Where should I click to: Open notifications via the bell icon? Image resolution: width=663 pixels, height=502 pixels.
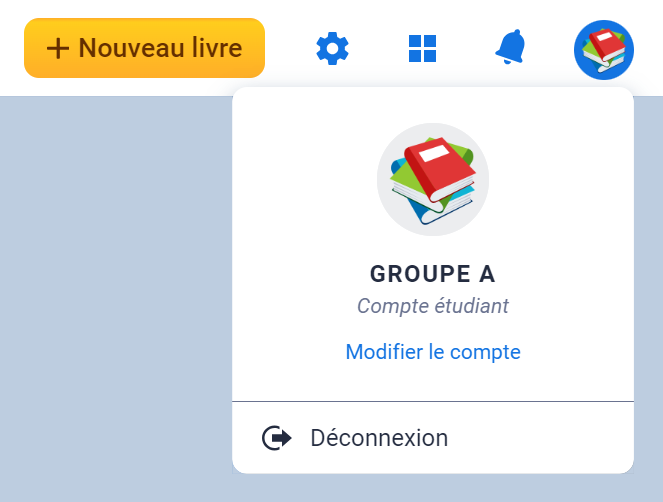point(511,47)
